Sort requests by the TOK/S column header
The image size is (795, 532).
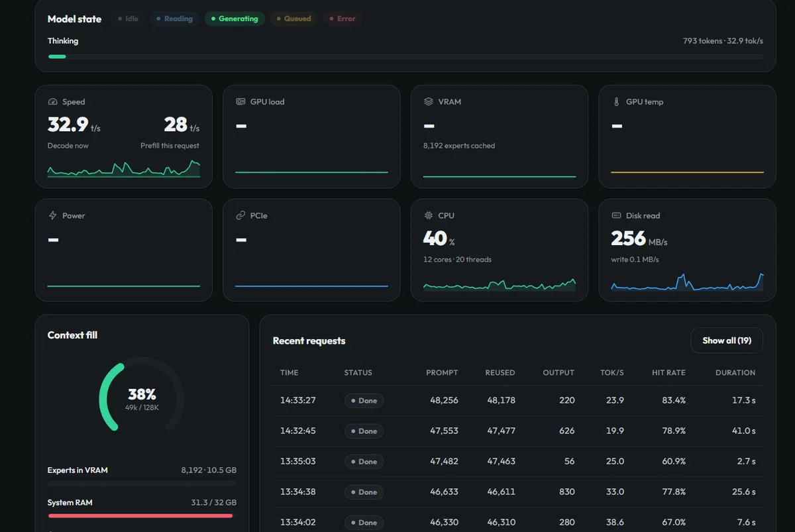point(611,373)
